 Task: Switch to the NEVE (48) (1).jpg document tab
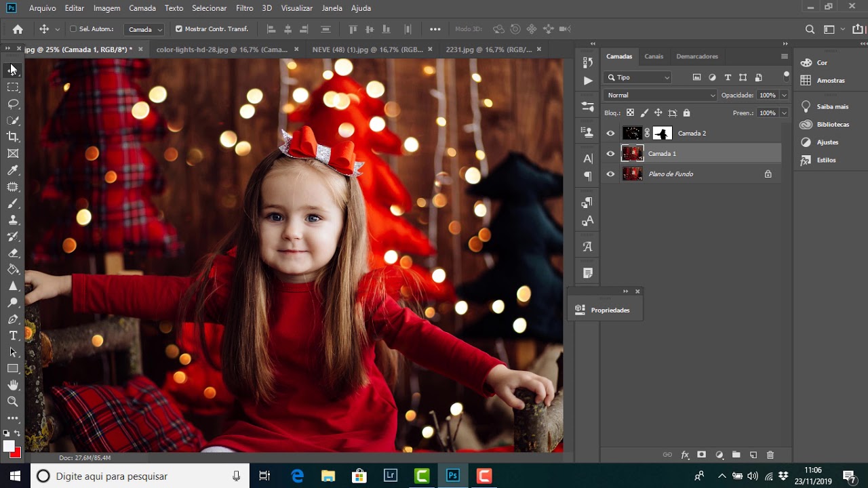(x=368, y=49)
